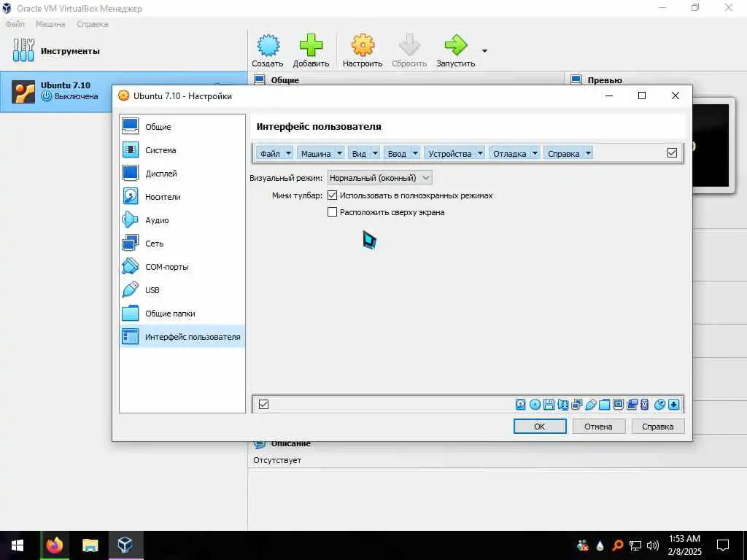This screenshot has height=560, width=747.
Task: Open the Визуальный режим dropdown
Action: pyautogui.click(x=379, y=178)
